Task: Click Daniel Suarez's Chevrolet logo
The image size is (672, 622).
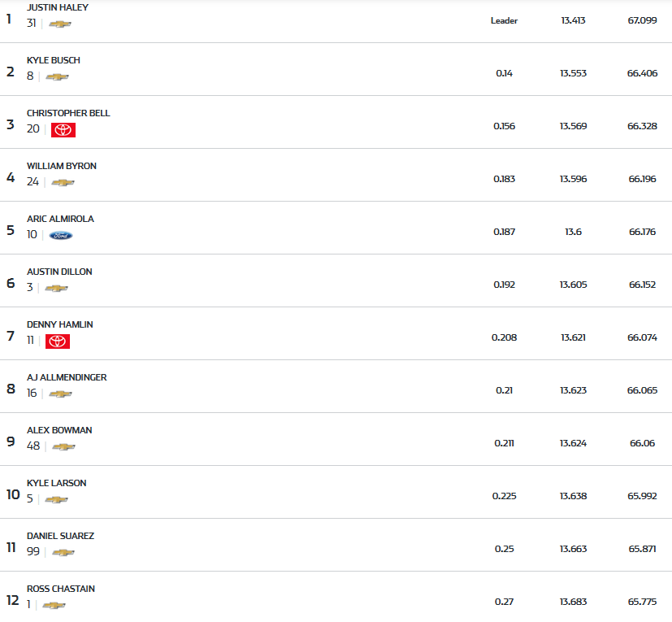Action: coord(63,553)
